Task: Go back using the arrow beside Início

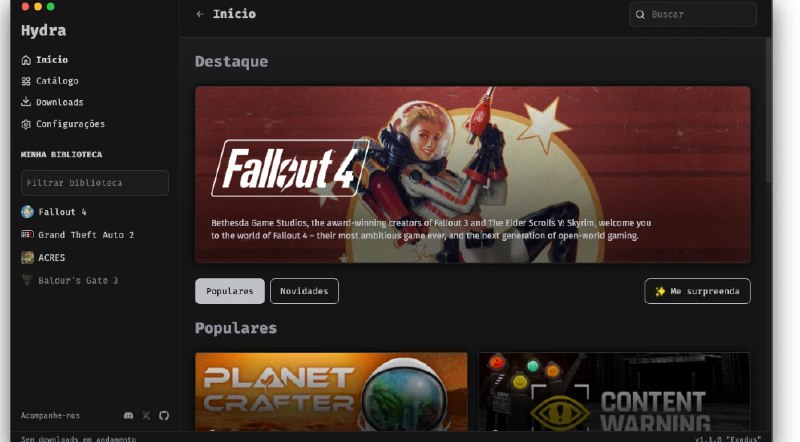Action: (x=200, y=14)
